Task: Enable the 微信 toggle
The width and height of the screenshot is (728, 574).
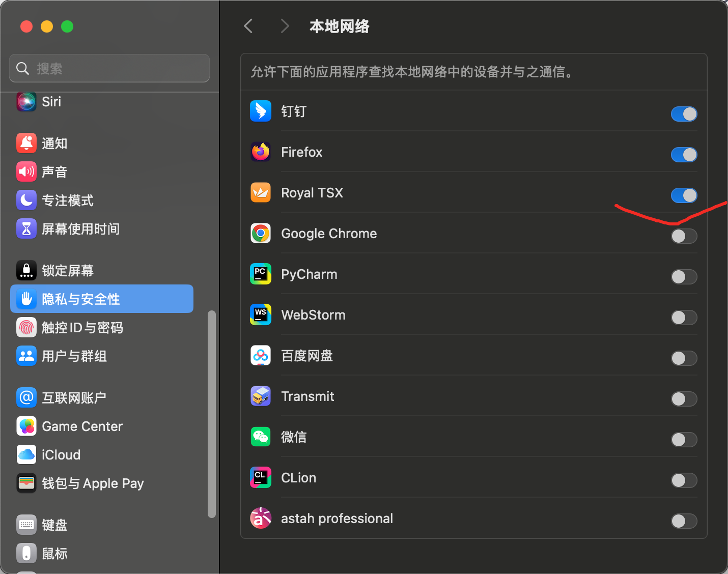Action: 684,440
